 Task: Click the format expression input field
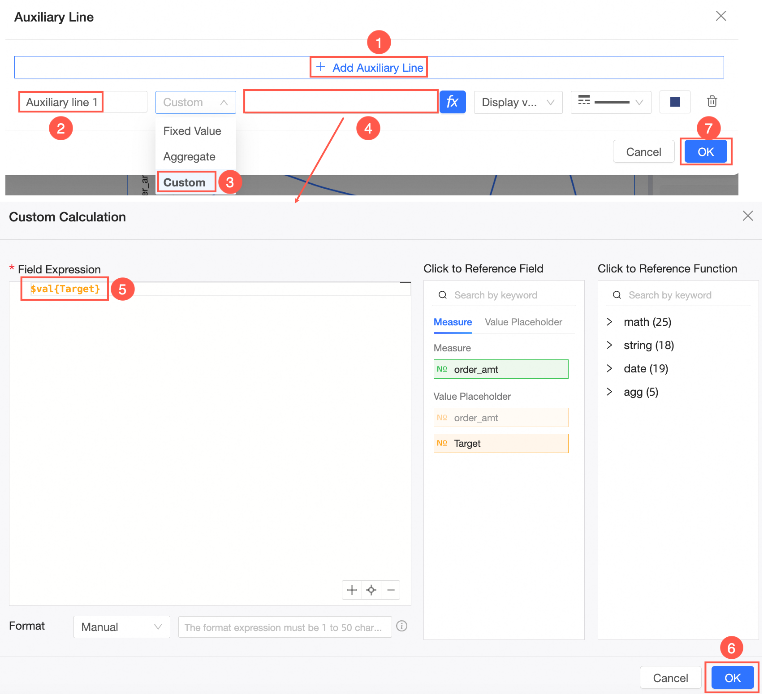click(285, 627)
